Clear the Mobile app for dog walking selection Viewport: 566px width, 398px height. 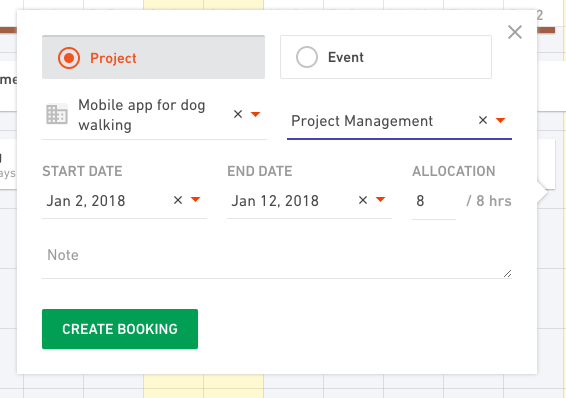[238, 114]
